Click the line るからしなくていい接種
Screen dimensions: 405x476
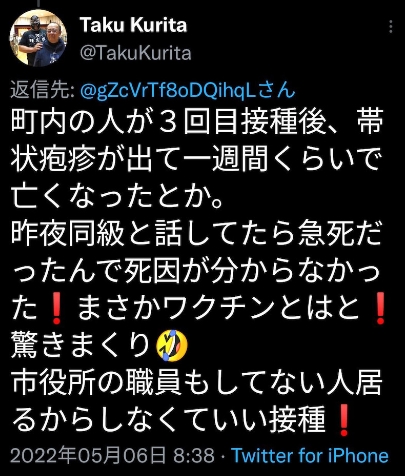(168, 420)
